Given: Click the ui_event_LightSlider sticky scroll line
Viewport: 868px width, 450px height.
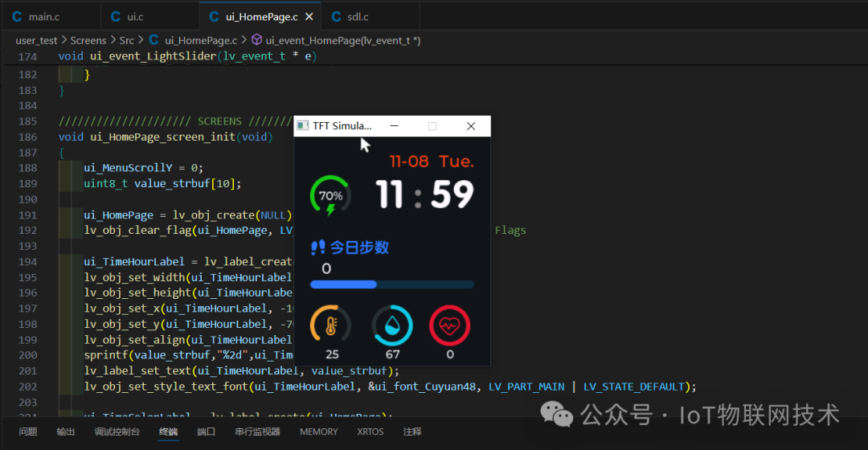Looking at the screenshot, I should point(187,56).
